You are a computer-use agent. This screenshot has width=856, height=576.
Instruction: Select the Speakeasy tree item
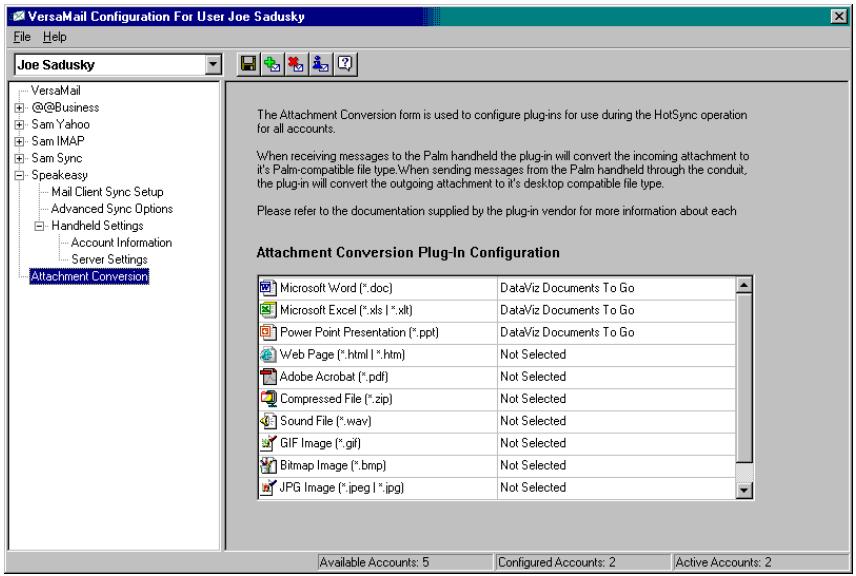[x=60, y=175]
